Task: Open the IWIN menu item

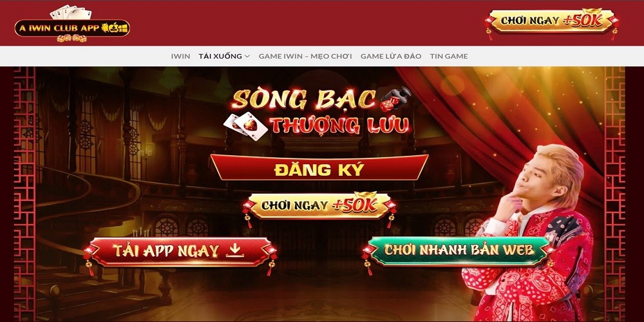Action: click(180, 56)
